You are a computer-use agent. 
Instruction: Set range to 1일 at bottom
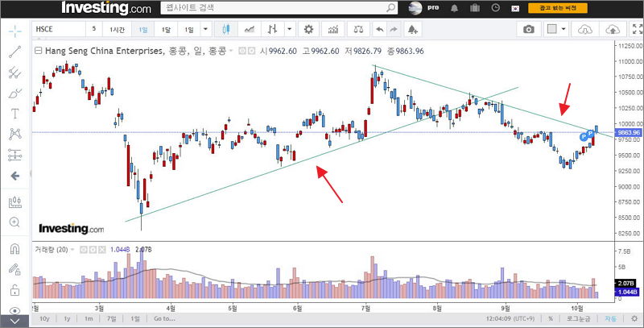(134, 318)
